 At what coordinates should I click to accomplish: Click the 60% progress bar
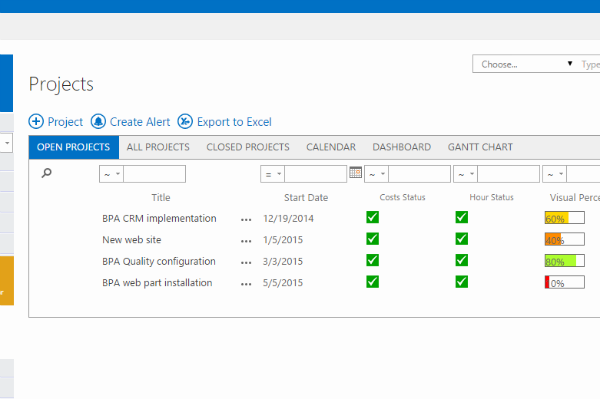(x=565, y=218)
